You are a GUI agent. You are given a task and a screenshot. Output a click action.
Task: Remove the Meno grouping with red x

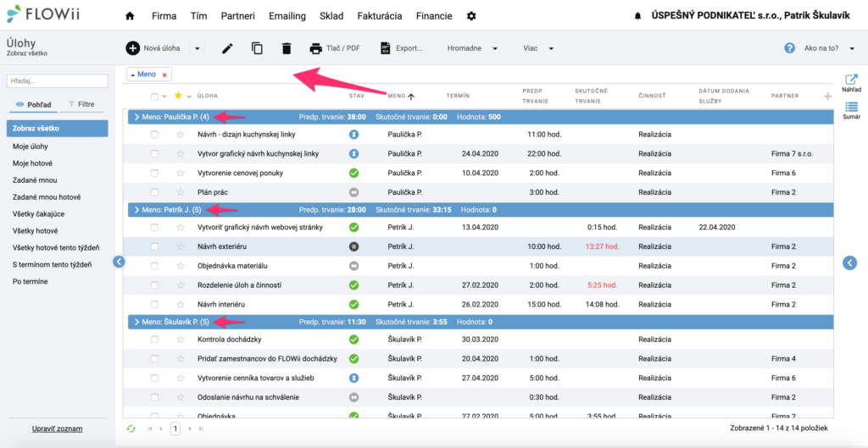click(x=164, y=75)
